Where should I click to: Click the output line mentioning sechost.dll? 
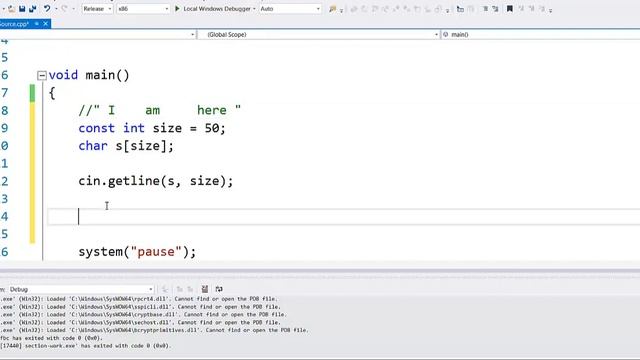(x=140, y=322)
